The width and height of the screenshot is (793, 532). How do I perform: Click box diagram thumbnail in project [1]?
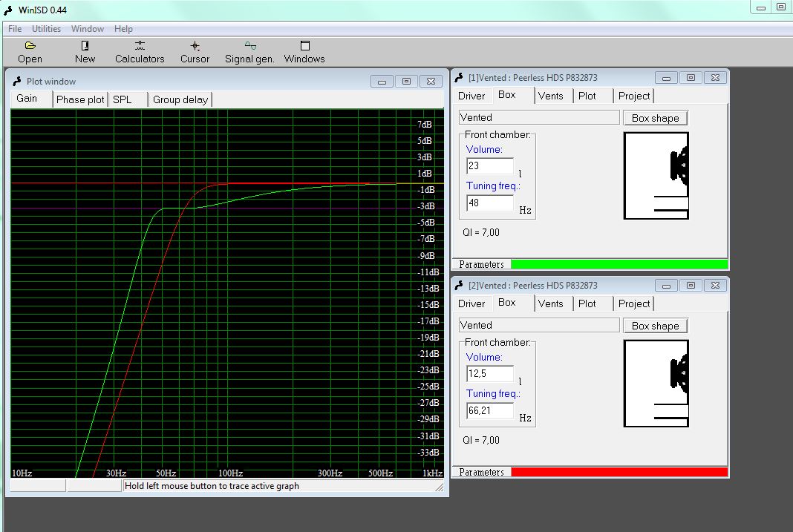coord(656,176)
